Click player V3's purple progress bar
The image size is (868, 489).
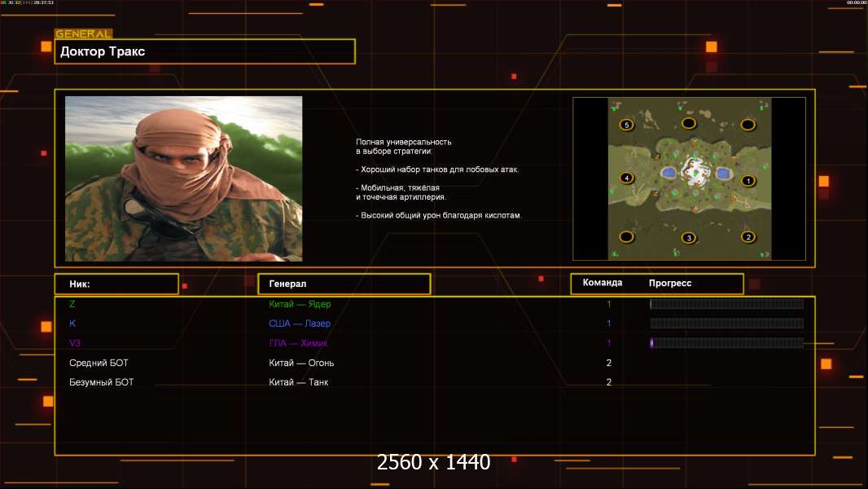click(x=726, y=343)
